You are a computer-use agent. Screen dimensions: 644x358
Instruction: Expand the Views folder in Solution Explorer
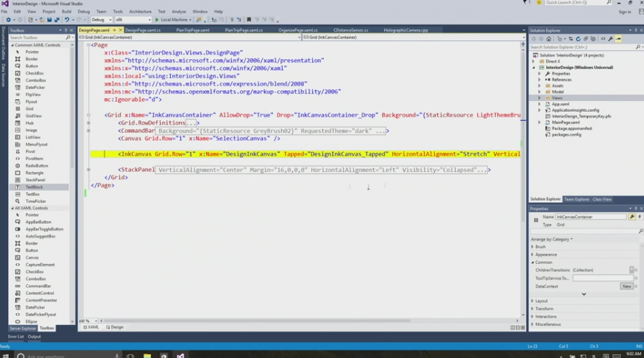[540, 98]
